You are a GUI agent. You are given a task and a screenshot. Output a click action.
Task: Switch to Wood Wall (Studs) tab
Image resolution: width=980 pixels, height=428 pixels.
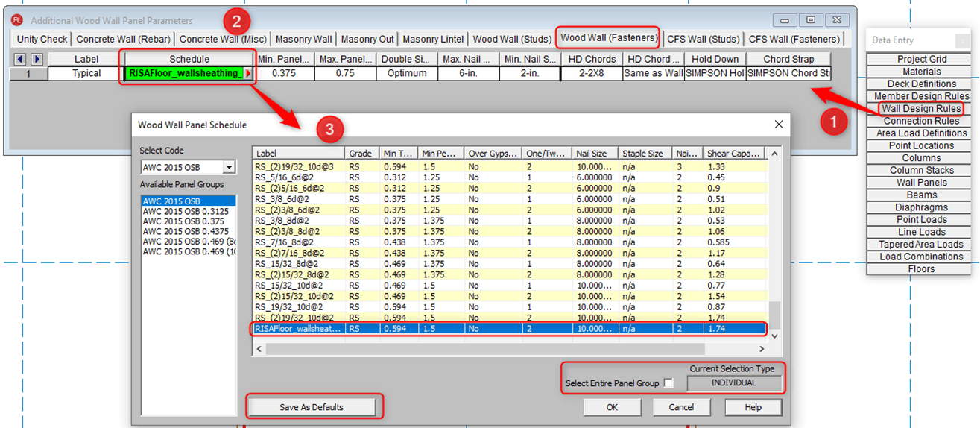point(511,39)
